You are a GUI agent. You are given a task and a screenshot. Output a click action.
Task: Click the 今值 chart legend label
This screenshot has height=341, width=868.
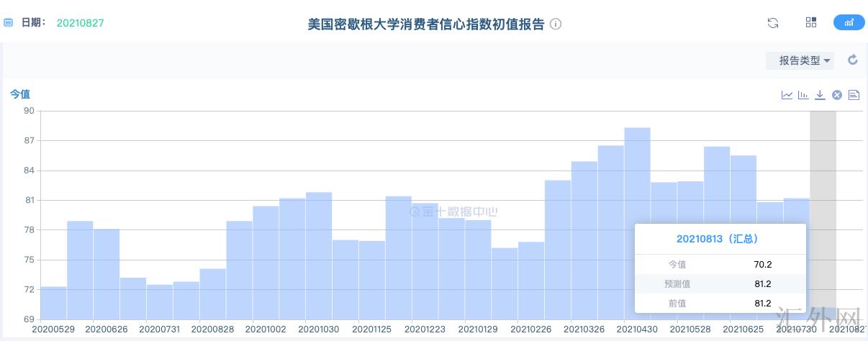point(20,94)
